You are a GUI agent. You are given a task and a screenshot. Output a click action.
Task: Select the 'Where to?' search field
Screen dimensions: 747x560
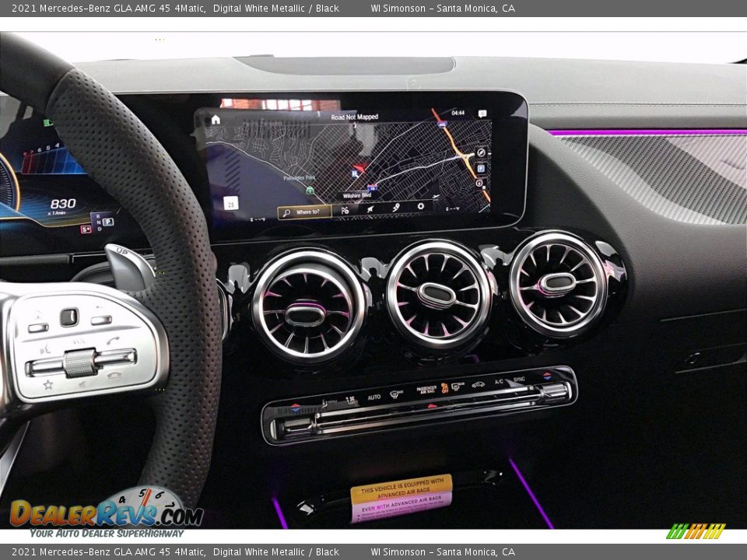pos(304,212)
